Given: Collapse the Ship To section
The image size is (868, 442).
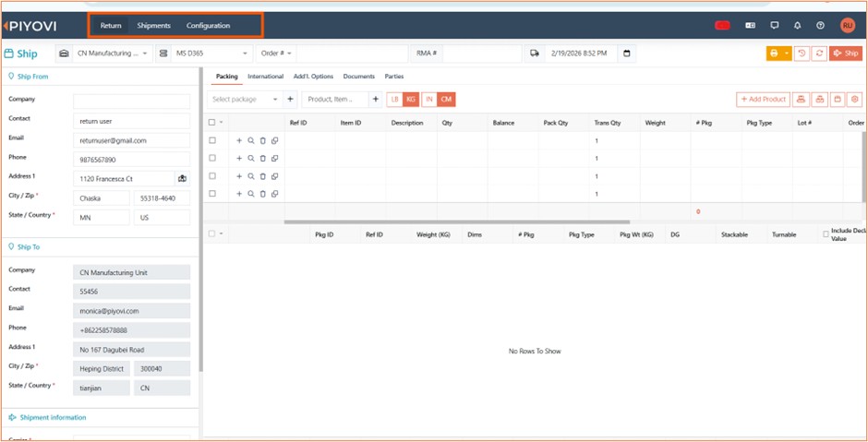Looking at the screenshot, I should click(24, 247).
